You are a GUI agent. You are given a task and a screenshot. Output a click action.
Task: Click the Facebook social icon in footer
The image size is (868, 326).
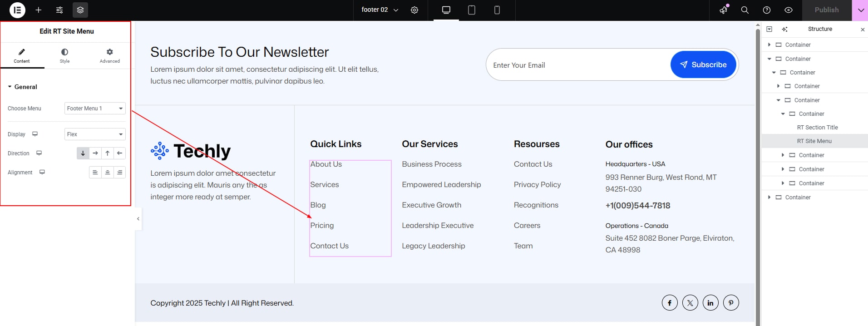[x=670, y=303]
